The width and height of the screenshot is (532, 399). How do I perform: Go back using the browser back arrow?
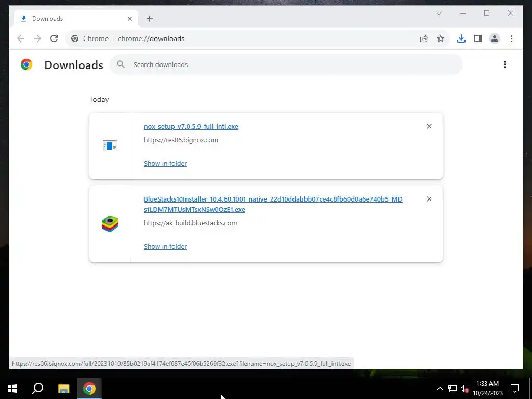21,38
